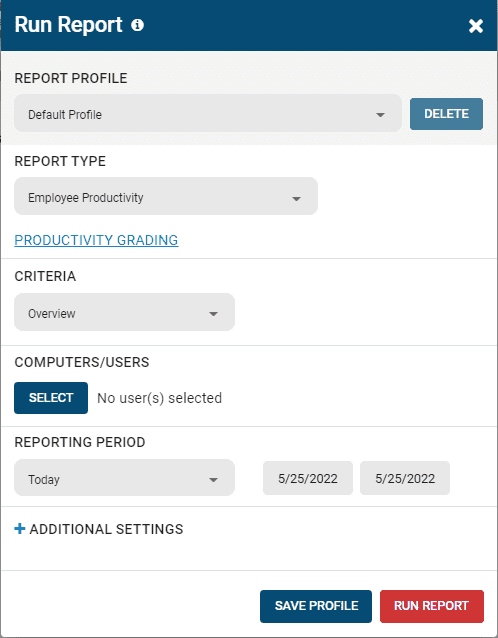Screen dimensions: 498x638
Task: Open the Default Profile dropdown
Action: tap(208, 113)
